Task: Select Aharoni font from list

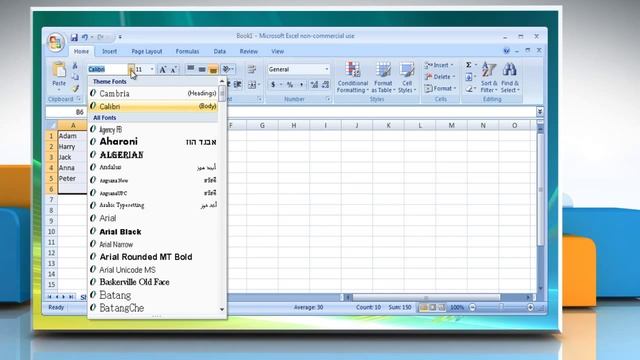Action: 153,142
